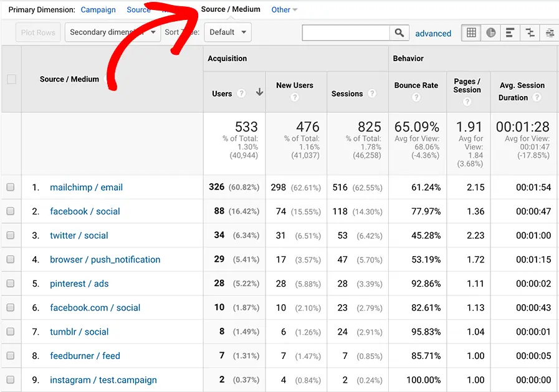Screen dimensions: 559x392
Task: Click Sessions column help question mark
Action: click(372, 93)
